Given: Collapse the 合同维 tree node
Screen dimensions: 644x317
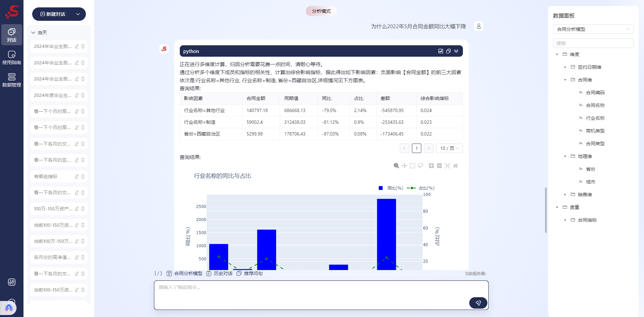Looking at the screenshot, I should [x=565, y=80].
